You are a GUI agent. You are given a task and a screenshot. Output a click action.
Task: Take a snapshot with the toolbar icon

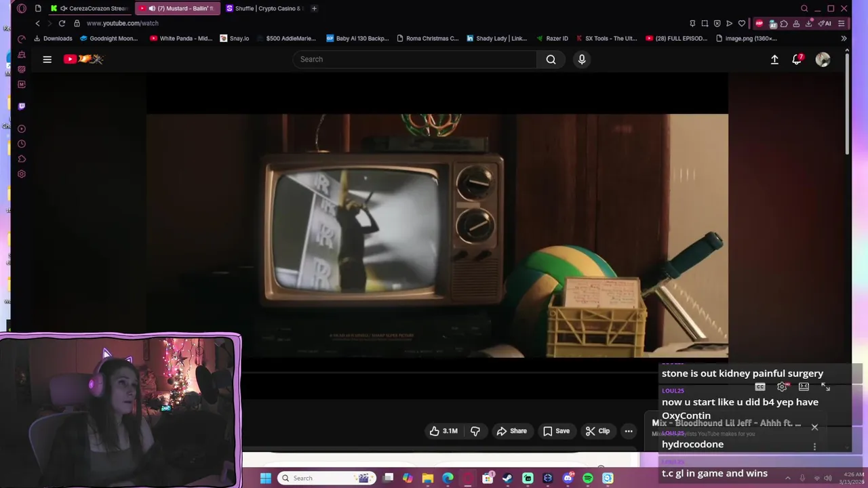pos(705,24)
